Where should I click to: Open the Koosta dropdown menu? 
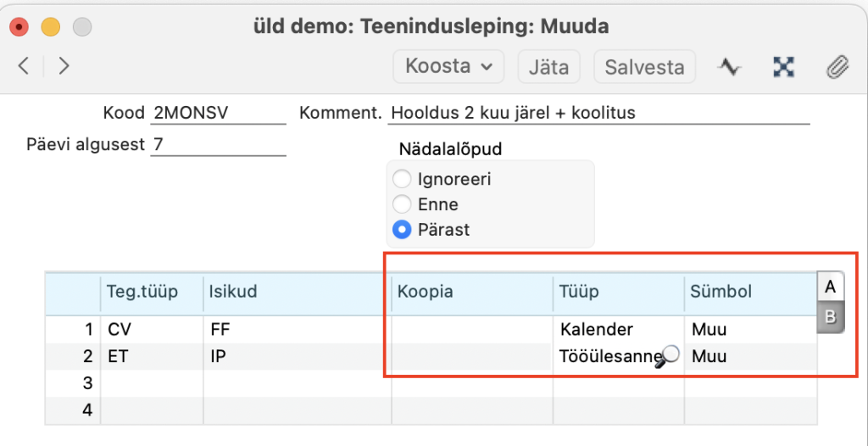pos(448,66)
